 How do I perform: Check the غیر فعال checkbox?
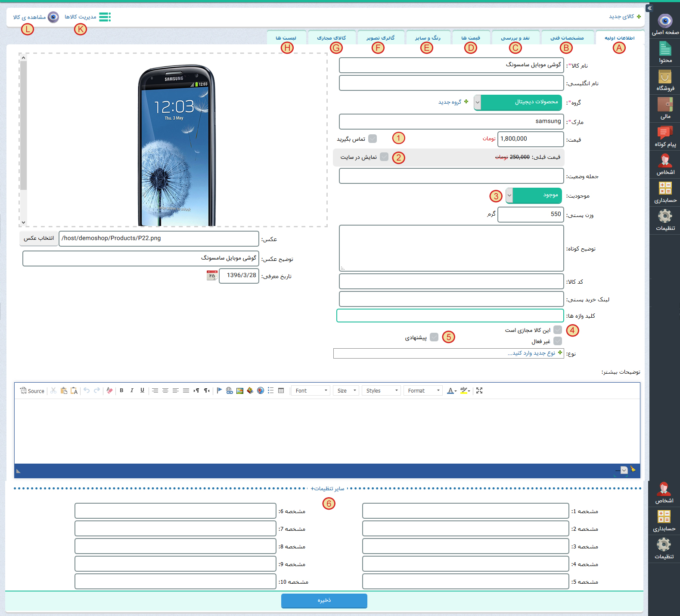pos(558,341)
